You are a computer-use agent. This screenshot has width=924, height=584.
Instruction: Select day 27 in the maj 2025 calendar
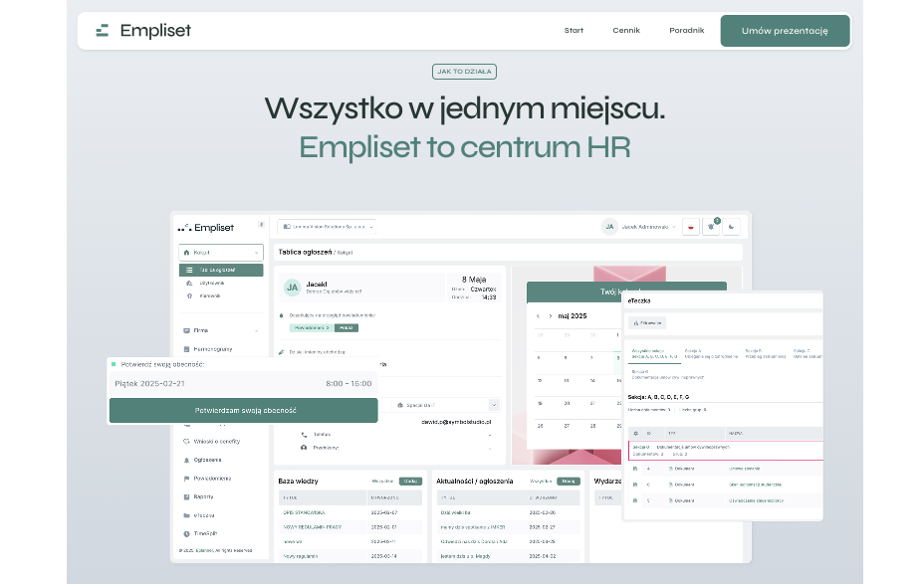567,425
